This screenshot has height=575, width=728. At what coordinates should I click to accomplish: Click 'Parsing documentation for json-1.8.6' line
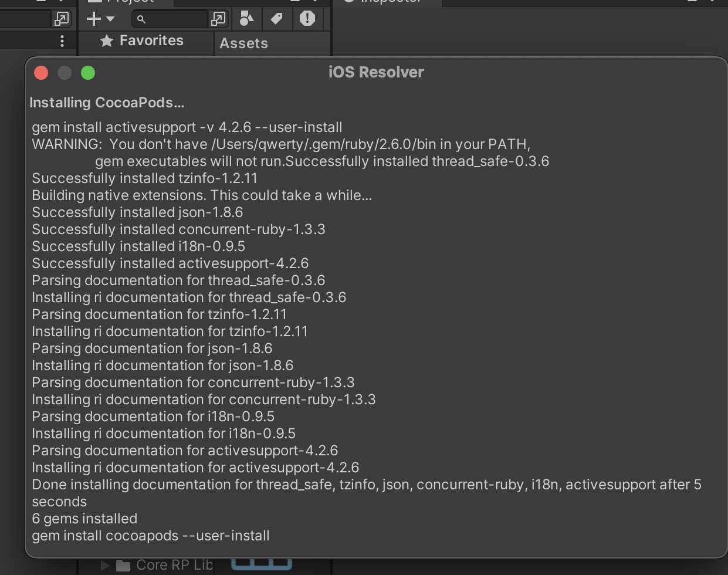152,349
